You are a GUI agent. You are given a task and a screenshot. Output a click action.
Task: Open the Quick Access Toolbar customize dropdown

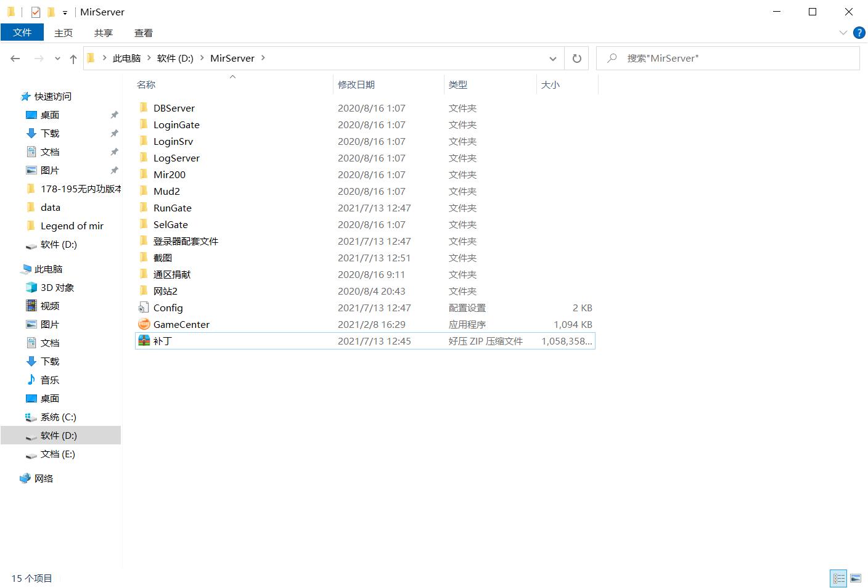(x=65, y=12)
